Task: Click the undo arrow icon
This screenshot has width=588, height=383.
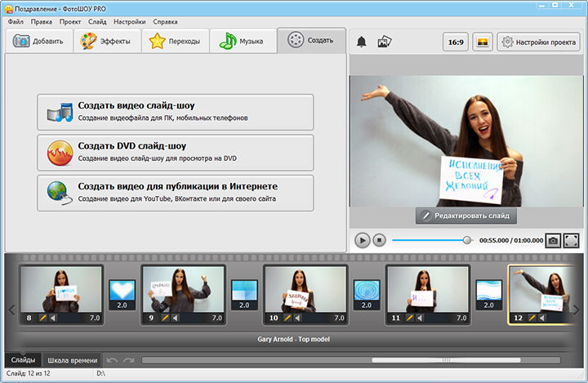Action: coord(112,360)
